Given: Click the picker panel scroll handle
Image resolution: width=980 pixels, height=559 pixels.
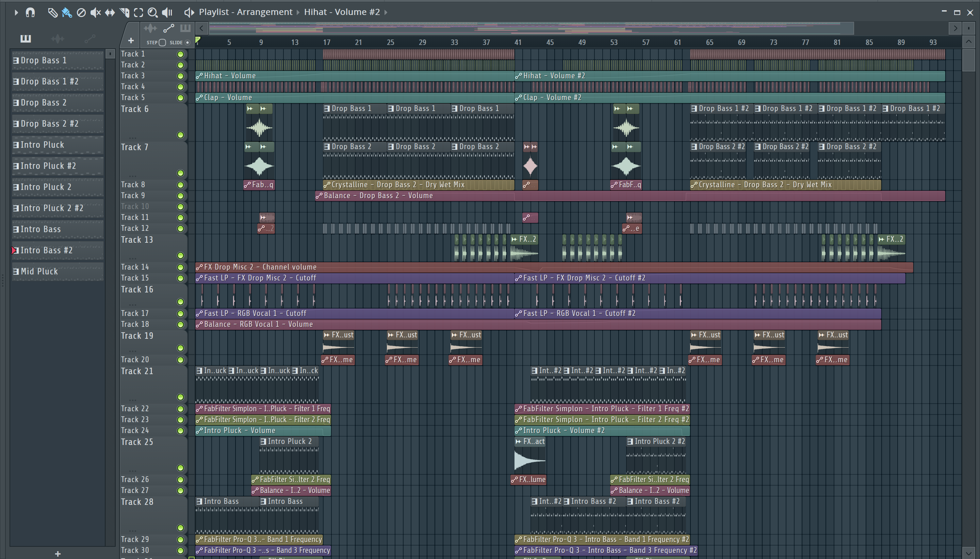Looking at the screenshot, I should click(x=110, y=54).
